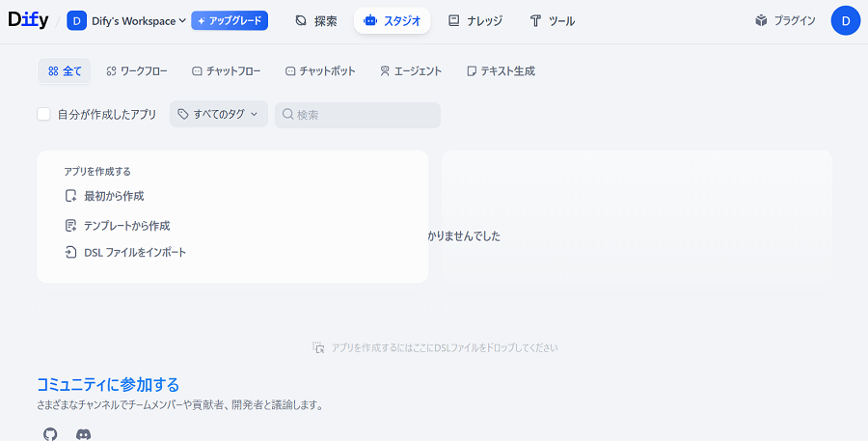
Task: Click the DSLファイルをドロップ hint text
Action: click(x=445, y=348)
